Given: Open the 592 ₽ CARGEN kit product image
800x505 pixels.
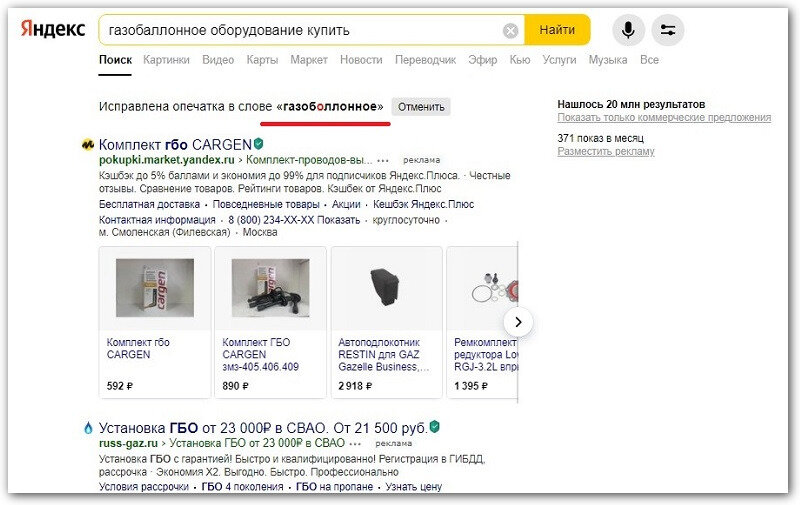Looking at the screenshot, I should click(x=155, y=288).
